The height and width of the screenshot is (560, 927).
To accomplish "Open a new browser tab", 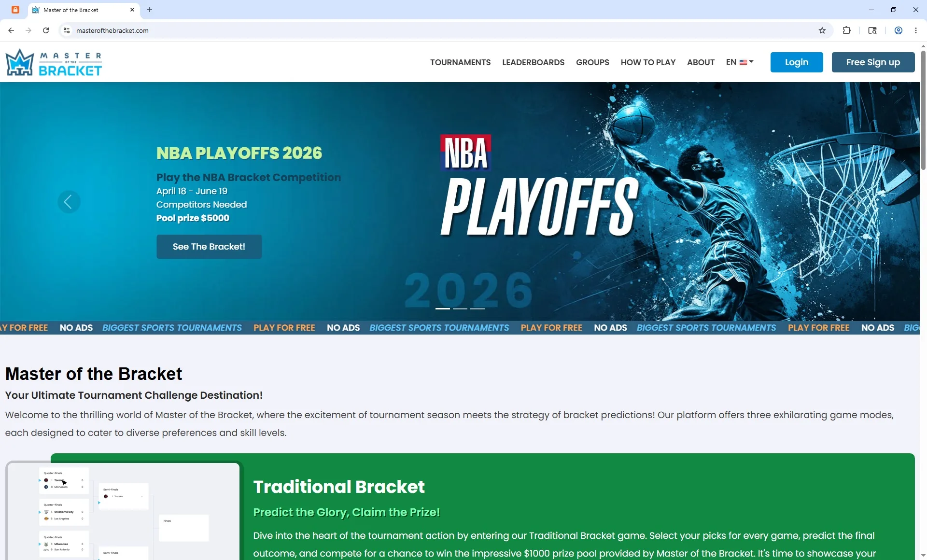I will (x=150, y=10).
